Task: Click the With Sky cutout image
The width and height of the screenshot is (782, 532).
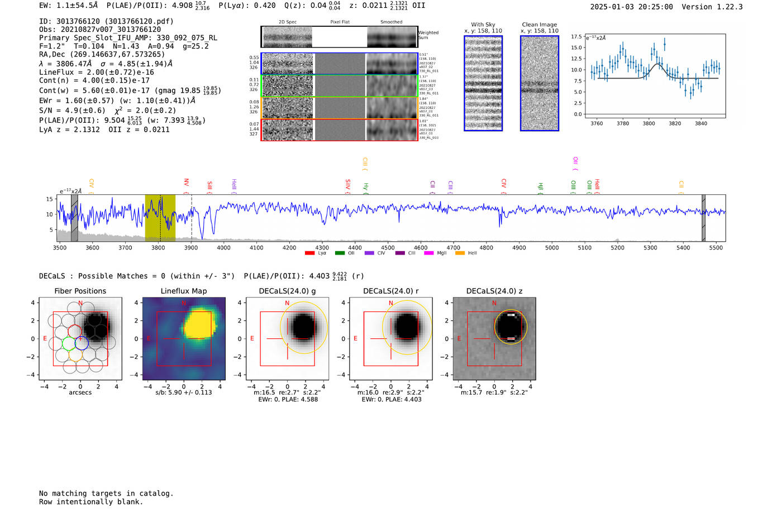Action: (483, 83)
